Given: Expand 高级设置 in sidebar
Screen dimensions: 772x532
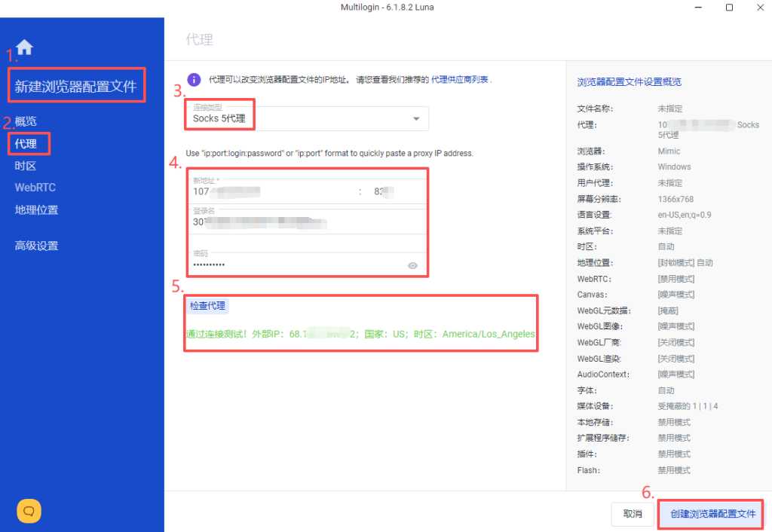Looking at the screenshot, I should [36, 246].
